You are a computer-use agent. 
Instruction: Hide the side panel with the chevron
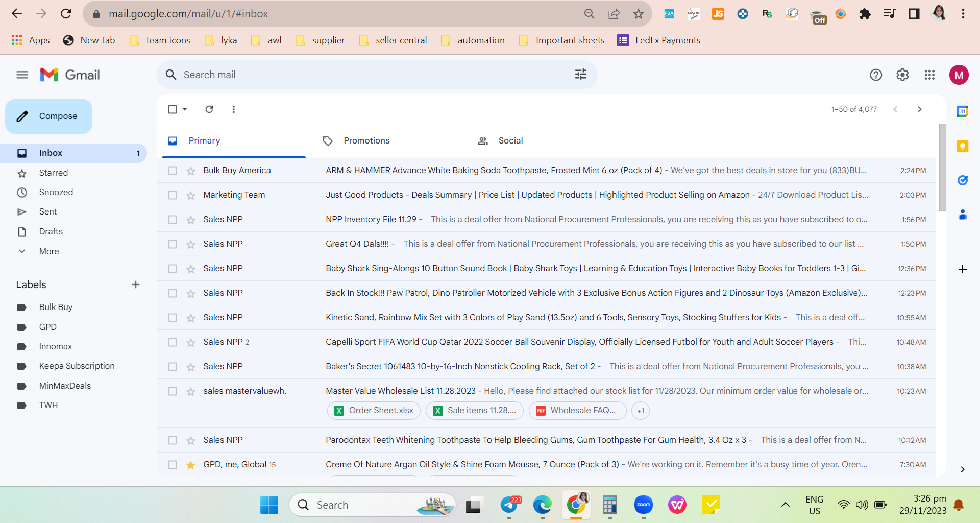963,469
